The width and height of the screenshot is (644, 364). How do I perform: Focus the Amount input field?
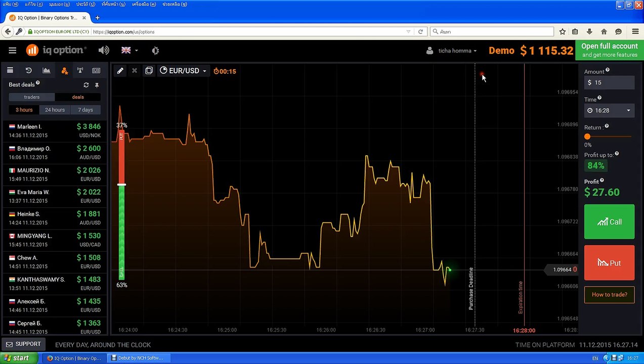pyautogui.click(x=609, y=82)
